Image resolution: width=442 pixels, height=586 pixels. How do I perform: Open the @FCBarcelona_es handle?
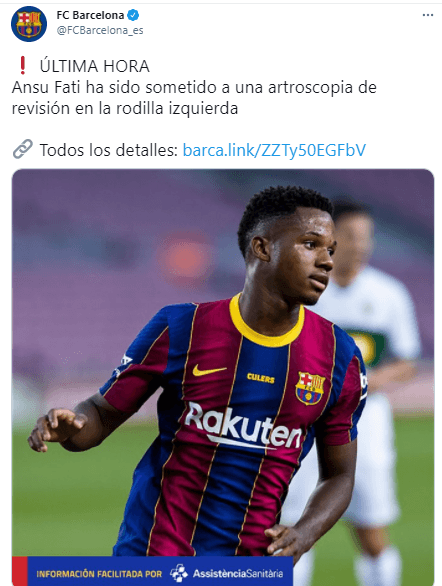[100, 31]
